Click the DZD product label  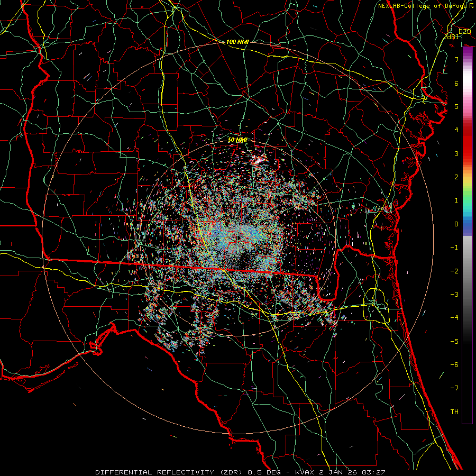click(x=464, y=31)
